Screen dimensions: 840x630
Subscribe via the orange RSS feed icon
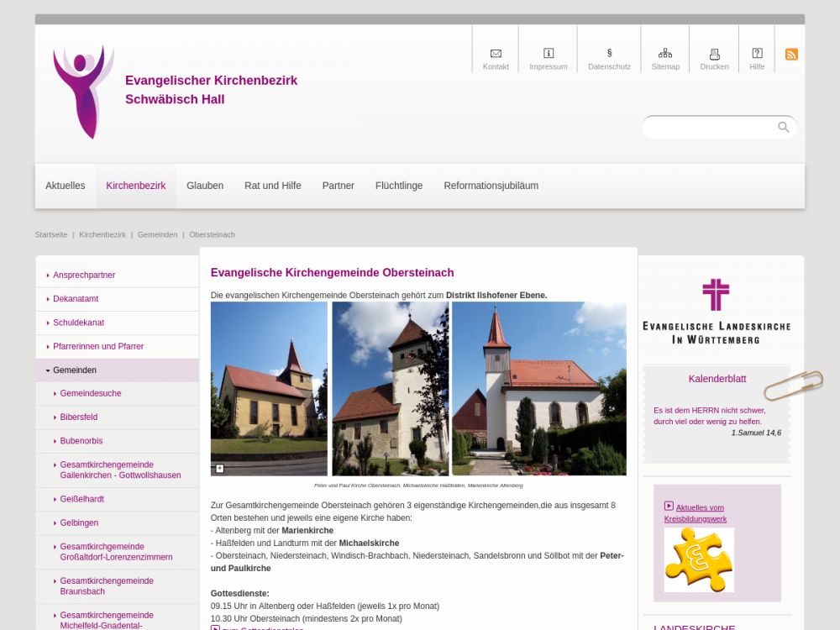[791, 55]
